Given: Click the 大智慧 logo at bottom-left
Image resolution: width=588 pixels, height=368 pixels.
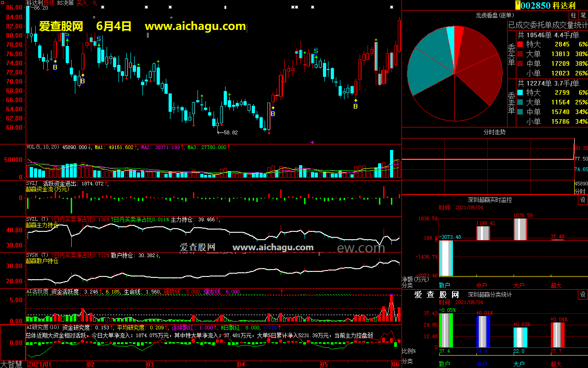Looking at the screenshot, I should coord(12,364).
